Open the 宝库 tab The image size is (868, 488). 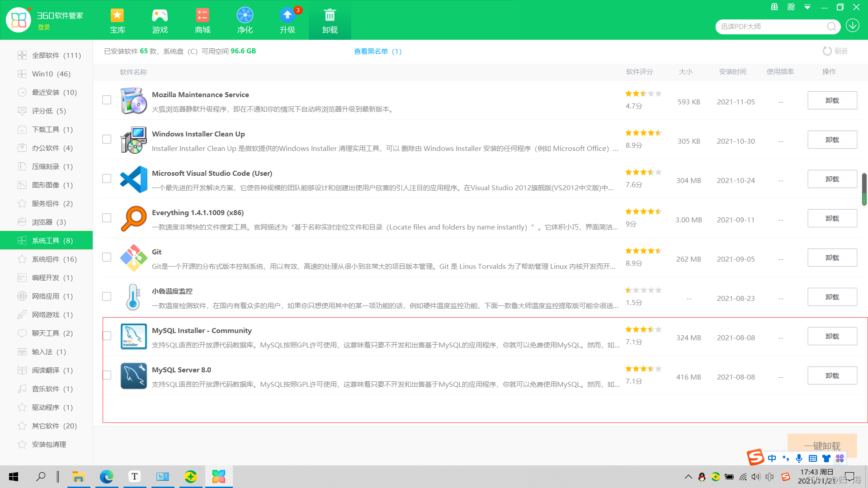[117, 21]
